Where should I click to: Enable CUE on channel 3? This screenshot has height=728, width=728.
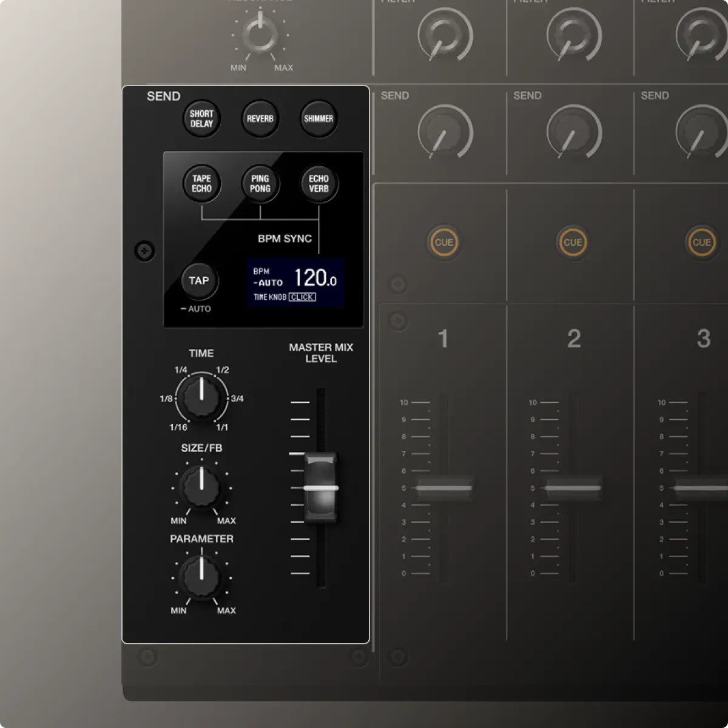point(701,242)
